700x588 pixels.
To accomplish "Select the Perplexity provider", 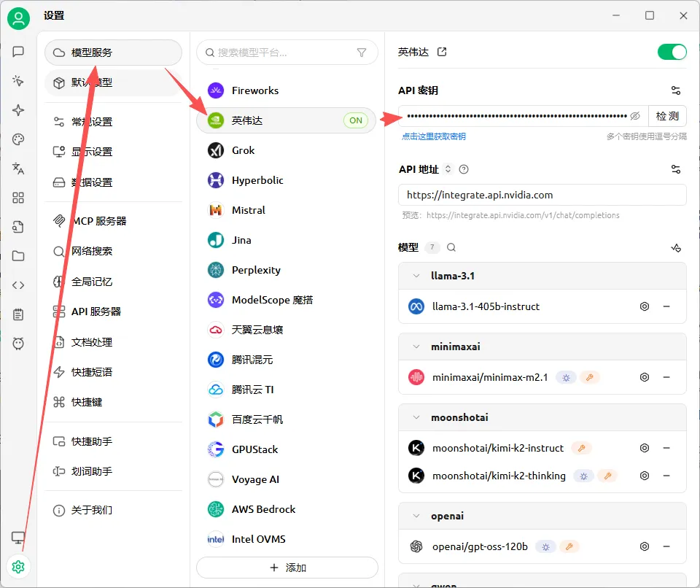I will point(286,270).
